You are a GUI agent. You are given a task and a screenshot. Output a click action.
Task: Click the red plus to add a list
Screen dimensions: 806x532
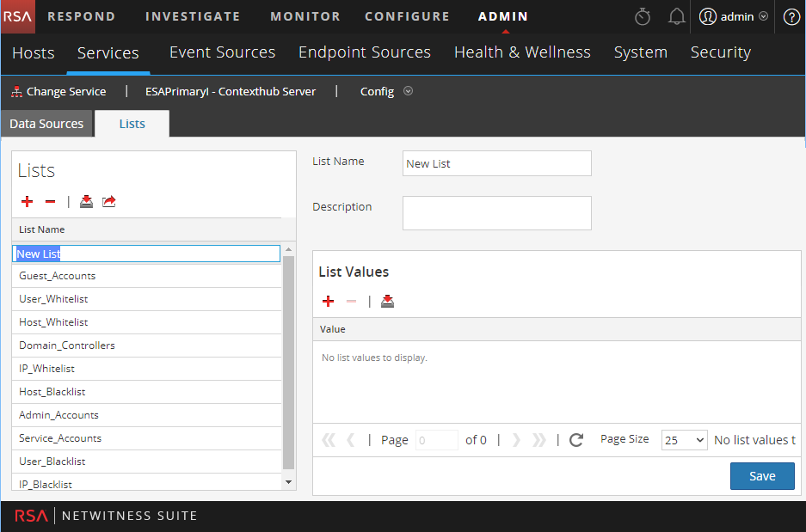click(x=28, y=202)
